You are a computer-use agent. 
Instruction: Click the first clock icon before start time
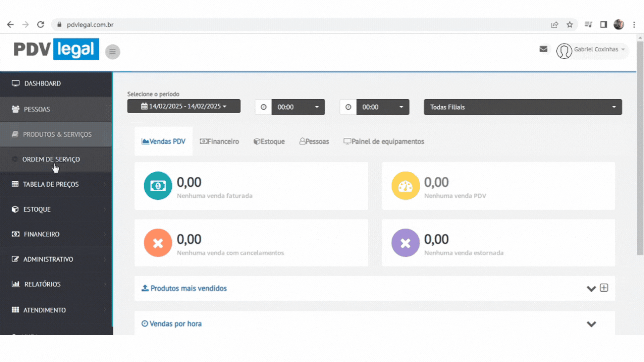tap(264, 107)
